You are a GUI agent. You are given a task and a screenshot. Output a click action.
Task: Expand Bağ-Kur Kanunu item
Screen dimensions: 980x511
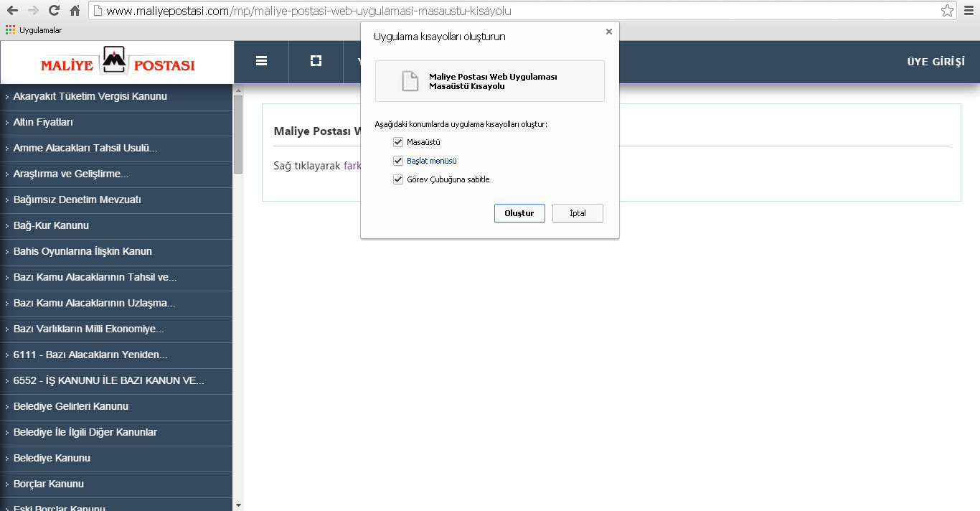coord(116,225)
